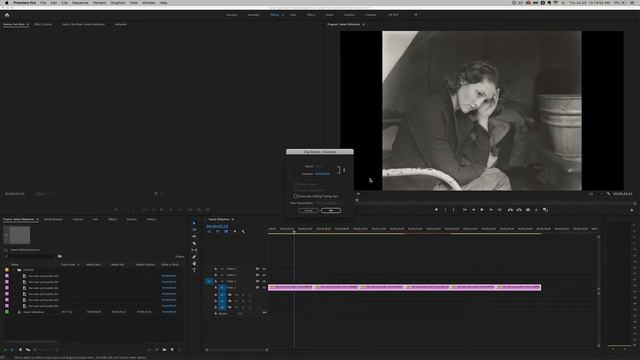Open the Project panel menu
Screen dimensions: 640x360
[37, 220]
